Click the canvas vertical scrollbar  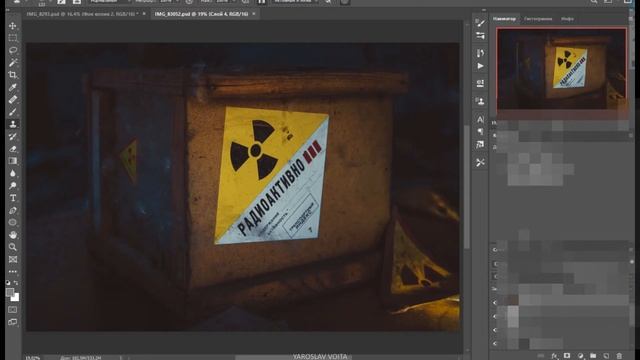coord(467,187)
